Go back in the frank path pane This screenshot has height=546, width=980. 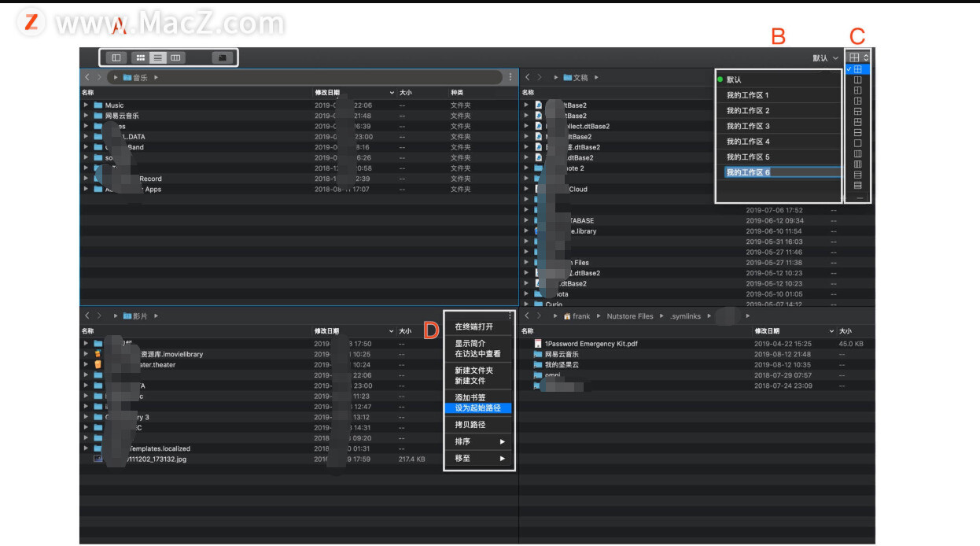[528, 315]
